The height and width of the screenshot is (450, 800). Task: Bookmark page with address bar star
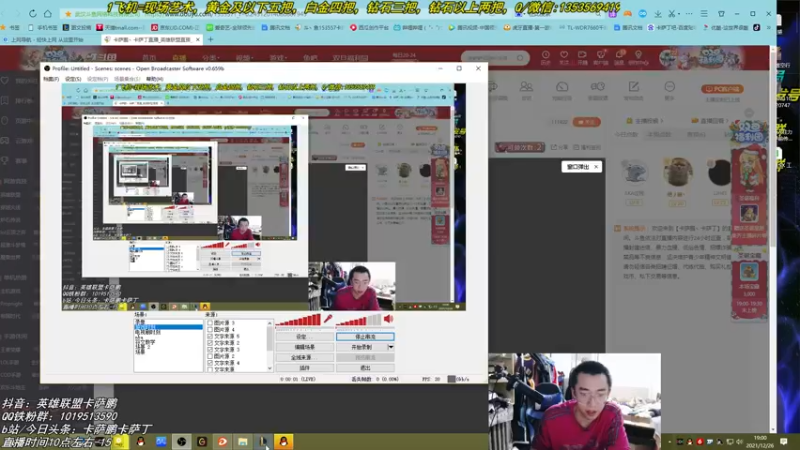(x=68, y=14)
